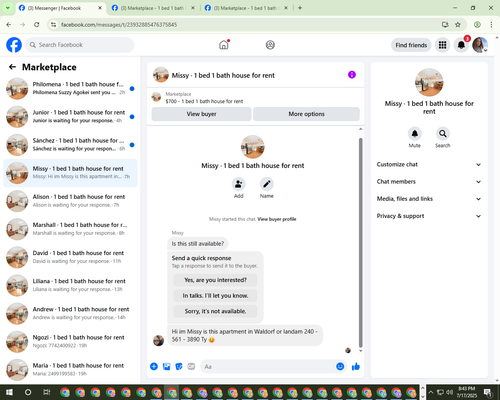This screenshot has width=500, height=400.
Task: Show hidden system tray icons
Action: pyautogui.click(x=431, y=392)
